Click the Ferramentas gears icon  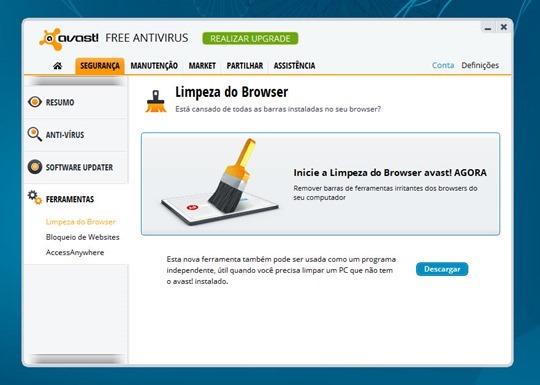tap(35, 197)
